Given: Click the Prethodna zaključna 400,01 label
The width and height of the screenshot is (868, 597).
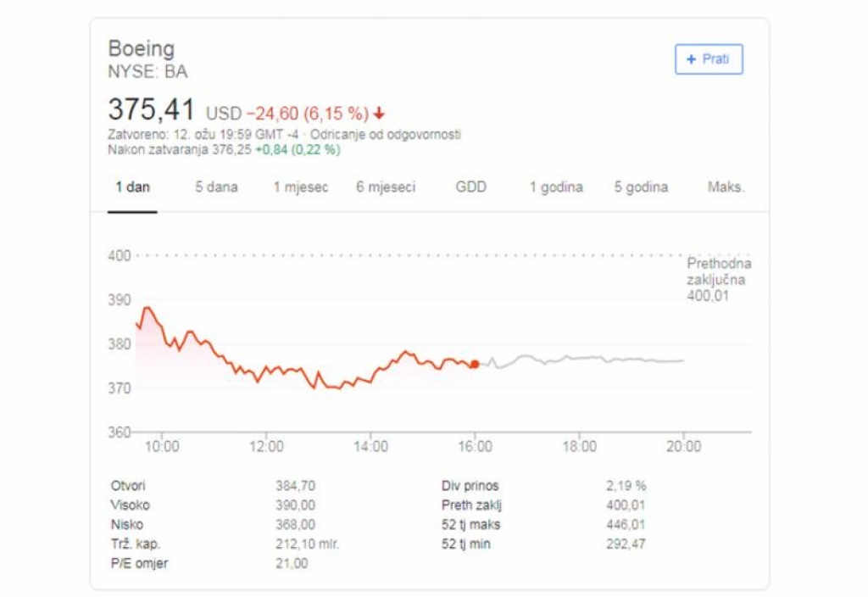Looking at the screenshot, I should click(719, 280).
